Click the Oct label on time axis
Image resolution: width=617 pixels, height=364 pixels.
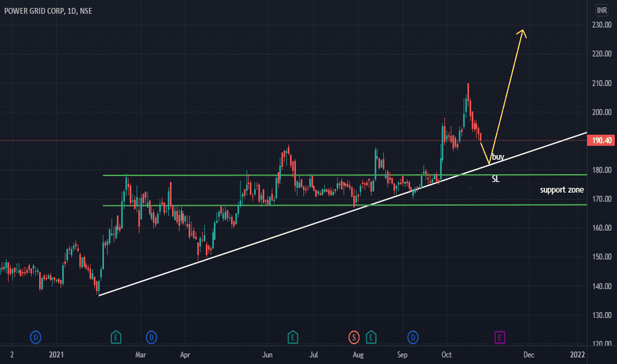(447, 355)
